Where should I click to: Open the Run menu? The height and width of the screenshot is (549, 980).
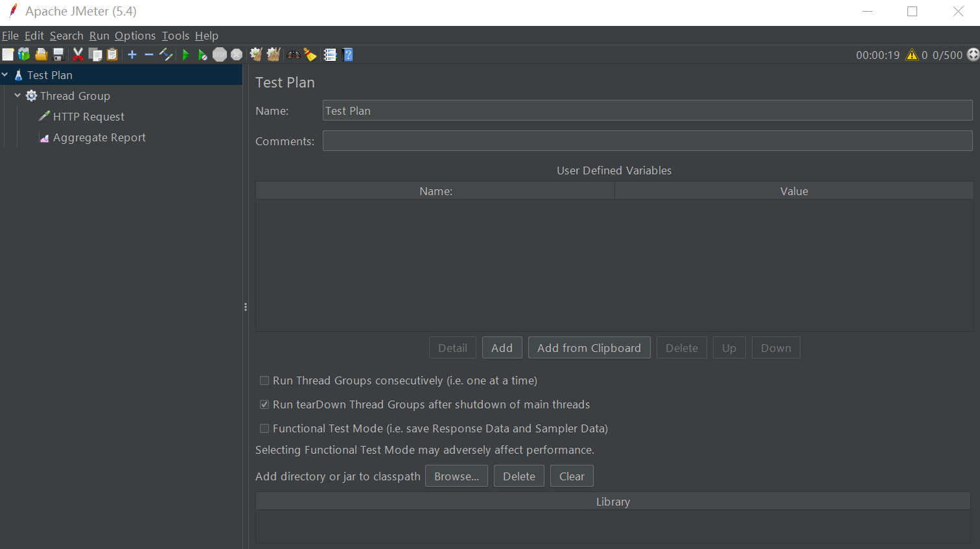pyautogui.click(x=99, y=36)
